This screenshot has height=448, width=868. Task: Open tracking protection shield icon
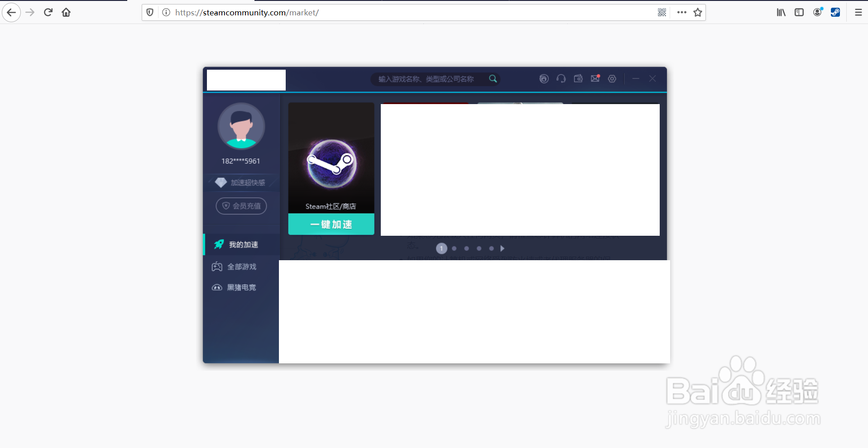[150, 12]
